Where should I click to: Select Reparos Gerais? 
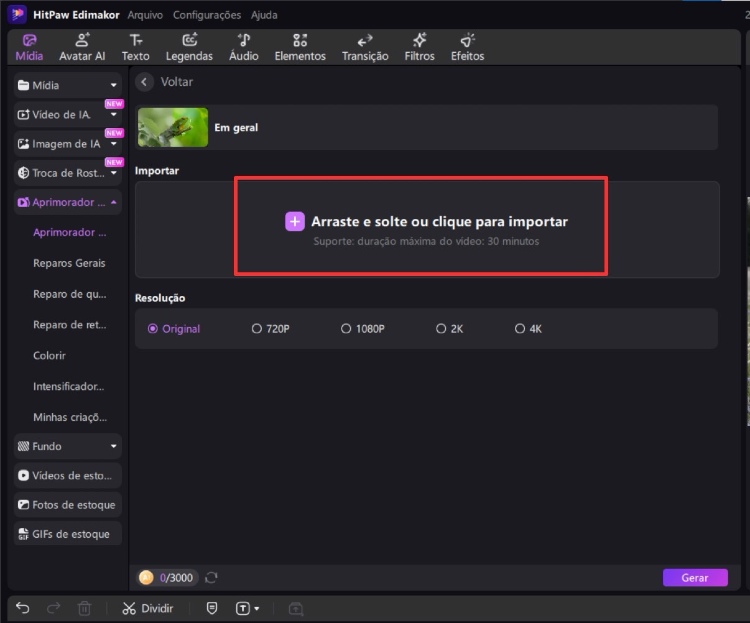[69, 263]
